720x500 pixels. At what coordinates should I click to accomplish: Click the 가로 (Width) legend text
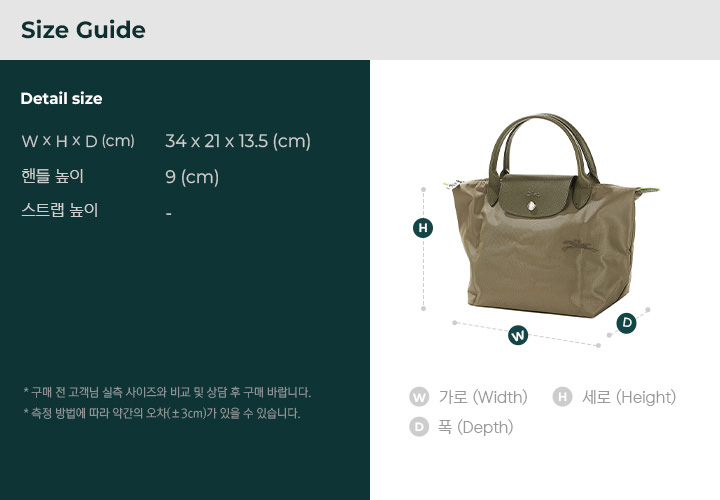coord(483,397)
